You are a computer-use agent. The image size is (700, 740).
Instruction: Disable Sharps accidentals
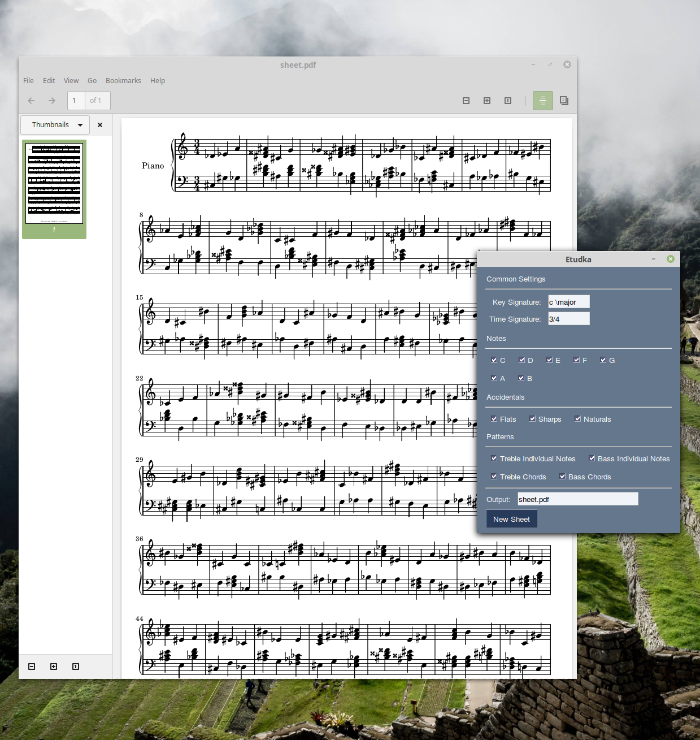532,418
